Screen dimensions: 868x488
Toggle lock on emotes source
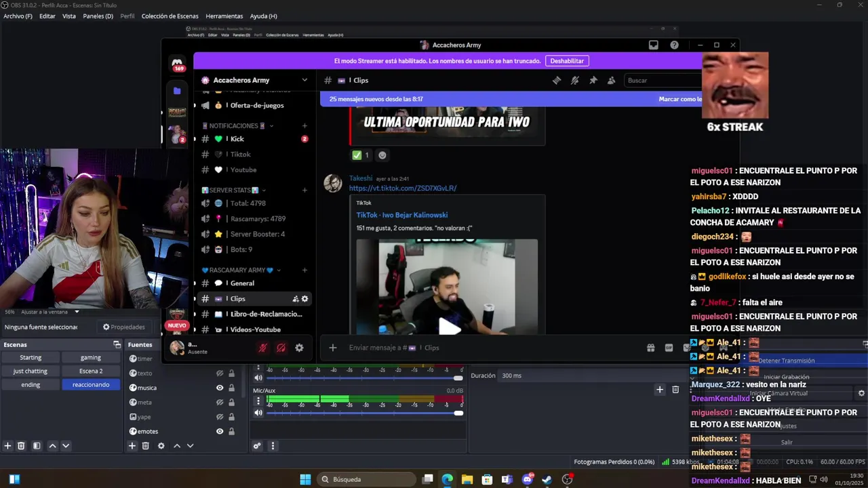(x=231, y=431)
